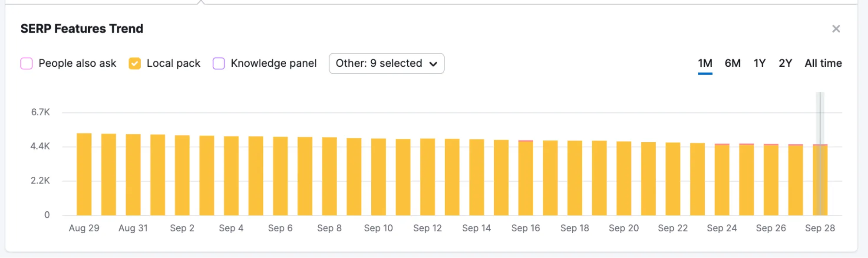The height and width of the screenshot is (258, 868).
Task: Disable the Local pack checkbox
Action: tap(135, 63)
